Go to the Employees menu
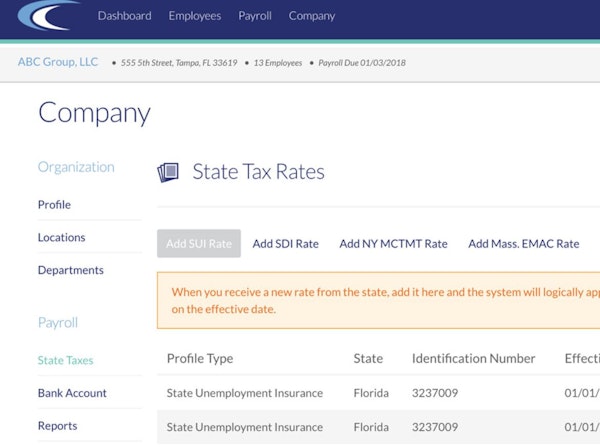The height and width of the screenshot is (447, 600). pyautogui.click(x=195, y=16)
